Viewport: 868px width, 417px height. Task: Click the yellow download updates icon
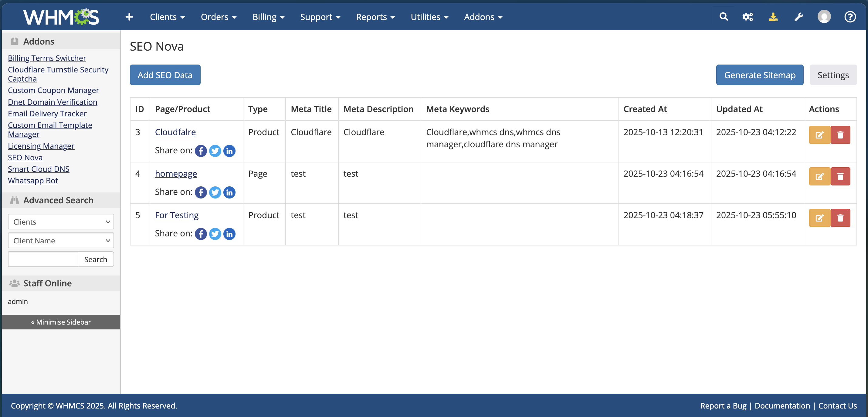(773, 17)
